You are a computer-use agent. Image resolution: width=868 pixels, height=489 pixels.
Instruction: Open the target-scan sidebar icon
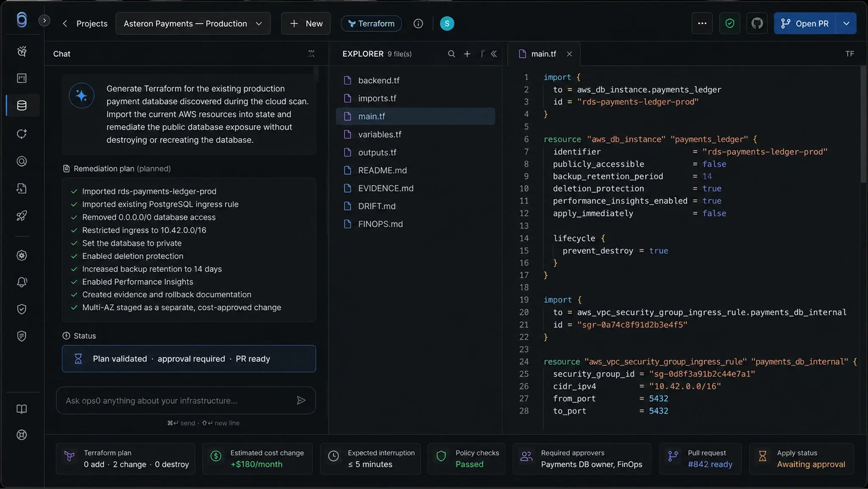[22, 161]
